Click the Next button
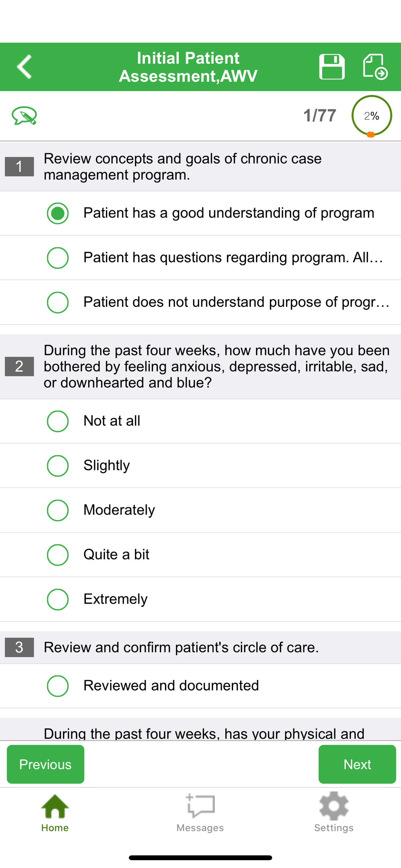Screen dimensions: 401x868 (x=357, y=764)
